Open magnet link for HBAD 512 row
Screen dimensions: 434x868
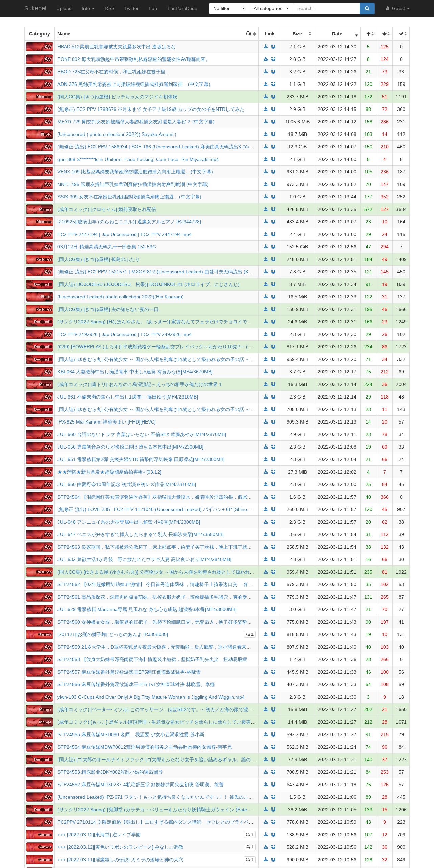273,47
